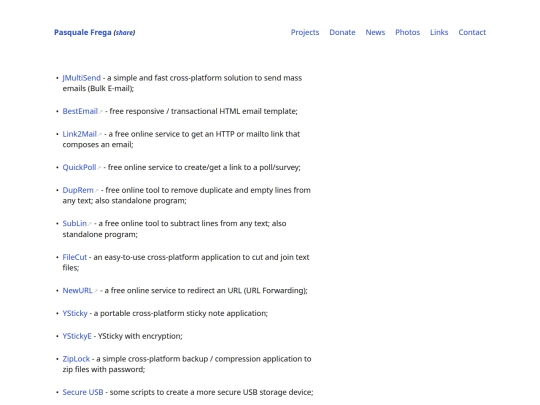Click the text 'a portable cross-platform sticky note application;'
Viewport: 540px width, 405px height.
(x=181, y=313)
